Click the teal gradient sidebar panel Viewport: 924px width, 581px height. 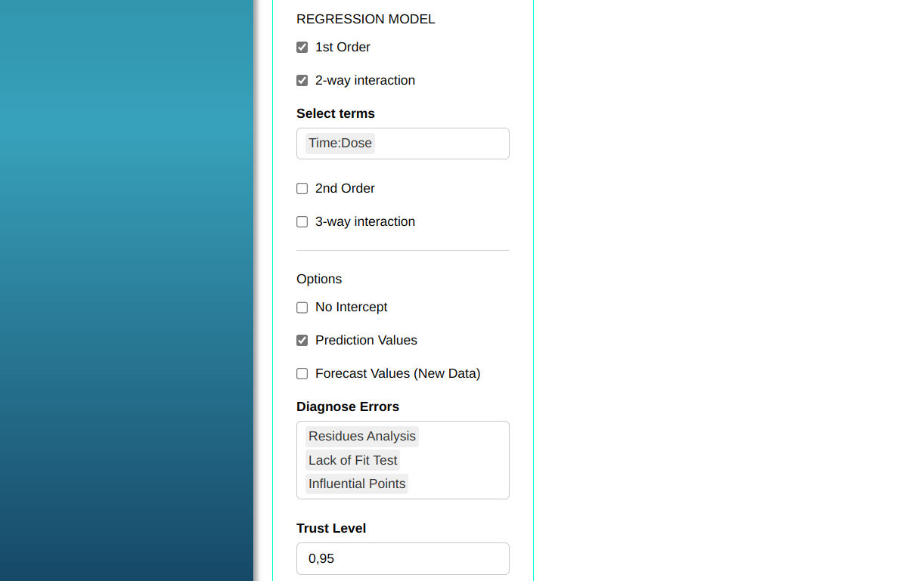126,290
